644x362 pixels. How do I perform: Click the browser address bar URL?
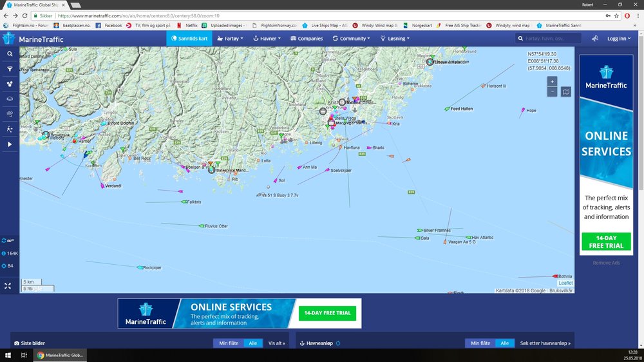point(138,15)
